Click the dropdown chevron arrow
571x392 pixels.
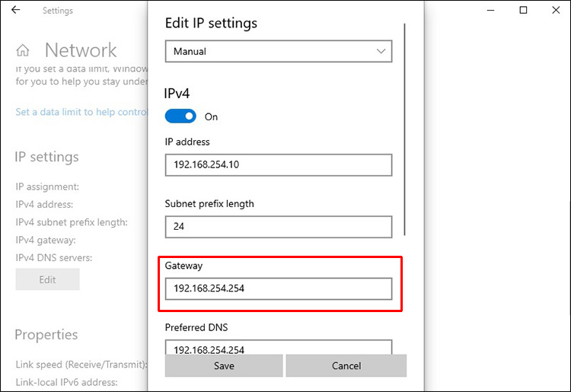381,52
